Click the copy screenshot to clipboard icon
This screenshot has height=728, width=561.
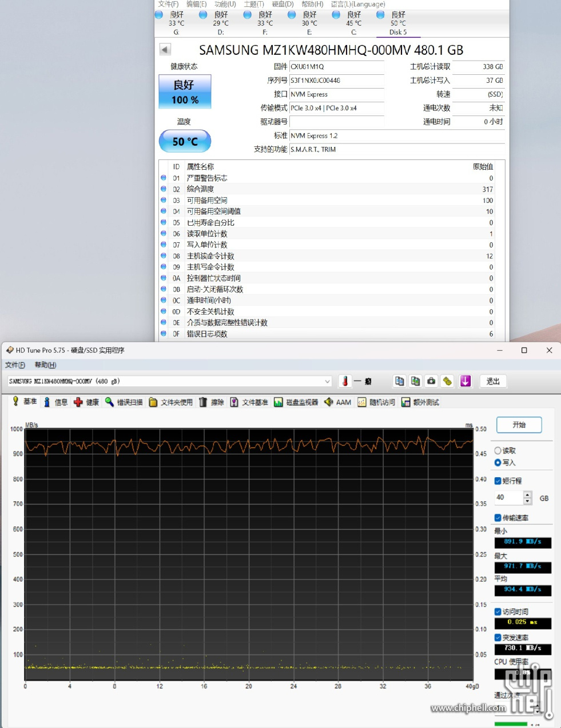tap(416, 381)
